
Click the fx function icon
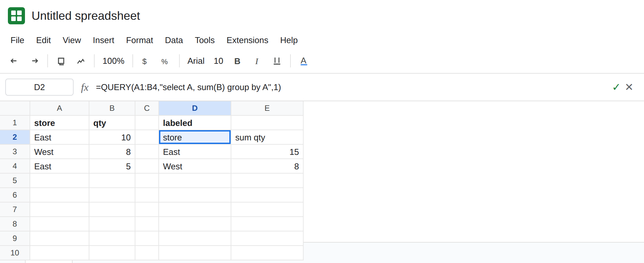(85, 87)
